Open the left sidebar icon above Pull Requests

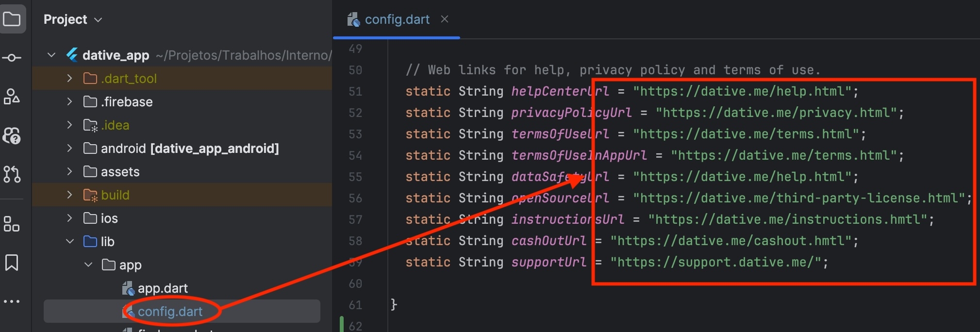12,135
